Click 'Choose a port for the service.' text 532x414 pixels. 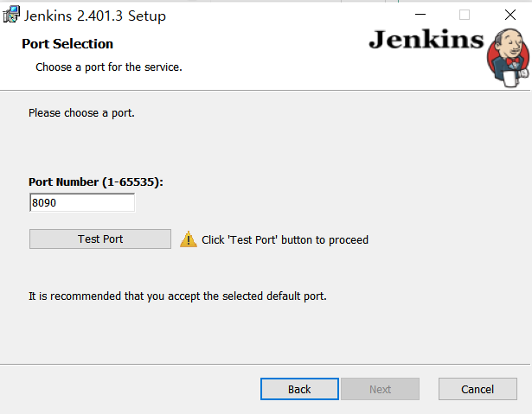coord(109,67)
